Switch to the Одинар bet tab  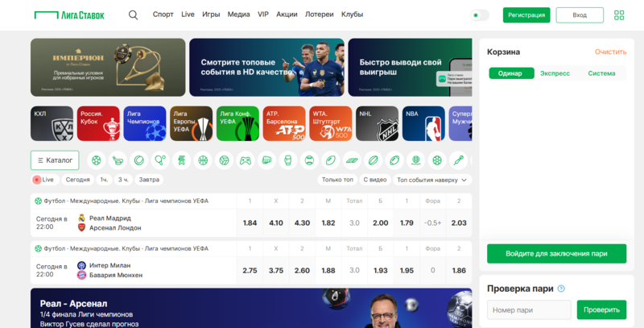pyautogui.click(x=510, y=73)
